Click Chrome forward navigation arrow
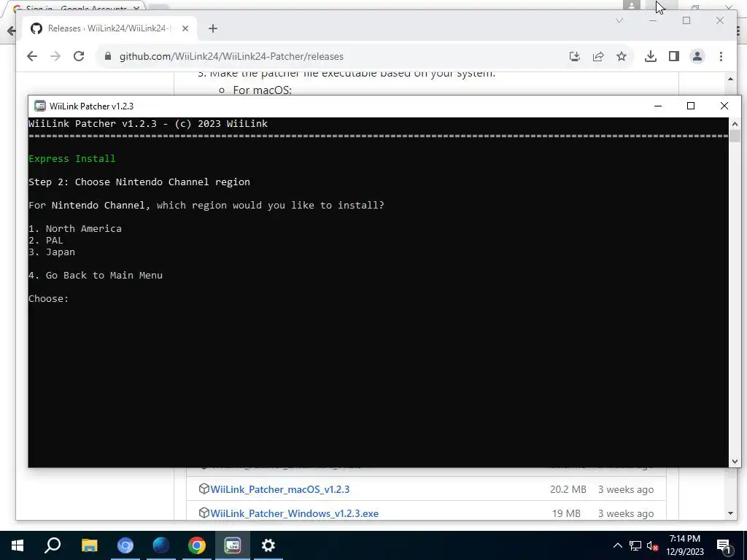Viewport: 747px width, 560px height. pyautogui.click(x=55, y=56)
